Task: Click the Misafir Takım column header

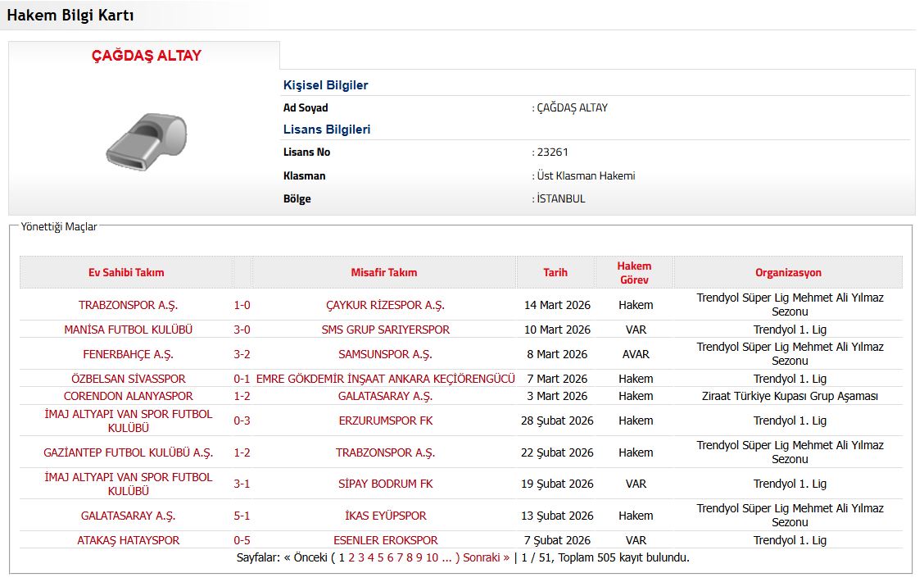Action: (x=383, y=272)
